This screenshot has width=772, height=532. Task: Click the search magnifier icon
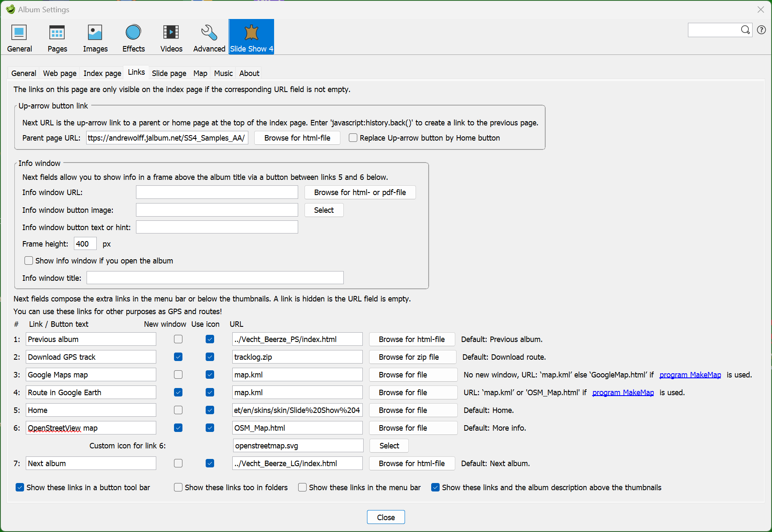(x=745, y=30)
